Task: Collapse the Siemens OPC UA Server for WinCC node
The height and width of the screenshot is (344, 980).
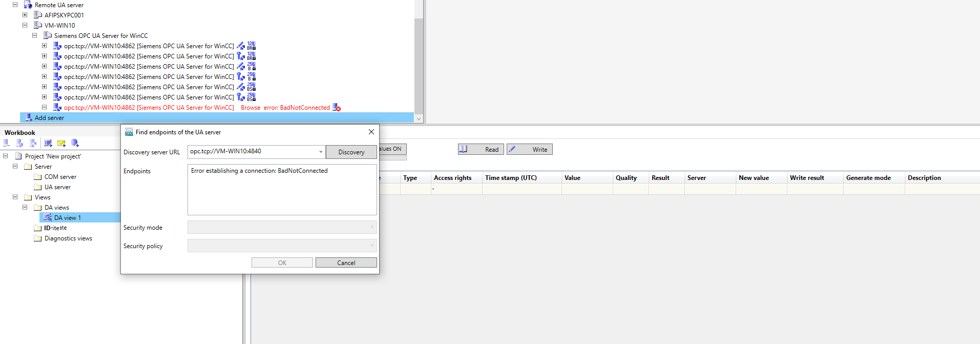Action: coord(34,35)
